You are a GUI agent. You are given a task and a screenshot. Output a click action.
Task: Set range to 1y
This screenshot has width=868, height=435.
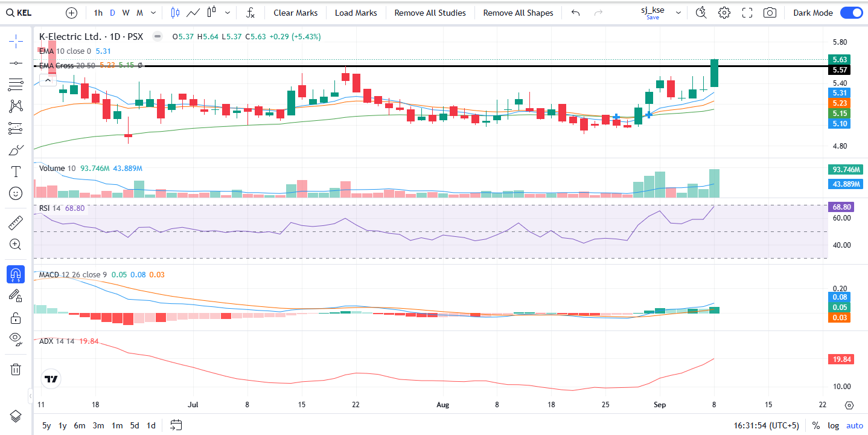click(x=62, y=425)
